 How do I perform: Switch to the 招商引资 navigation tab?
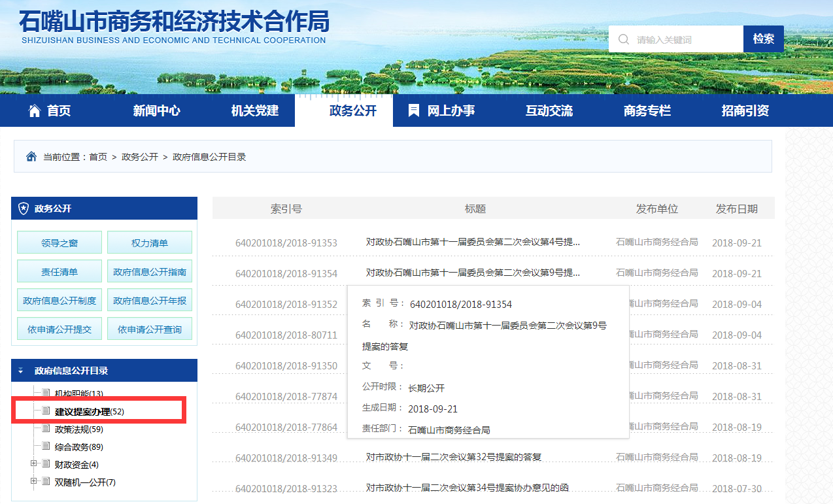coord(745,110)
